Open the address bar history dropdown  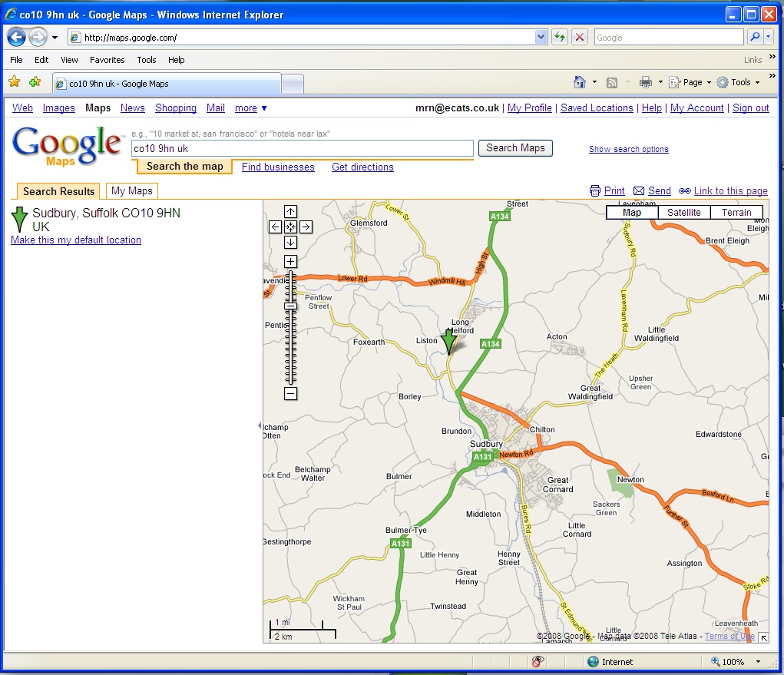[x=541, y=37]
